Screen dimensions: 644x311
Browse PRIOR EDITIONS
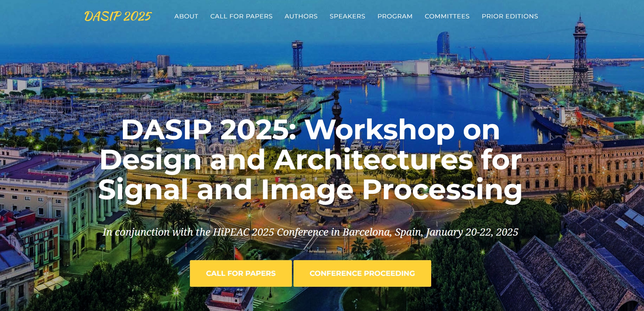coord(510,16)
